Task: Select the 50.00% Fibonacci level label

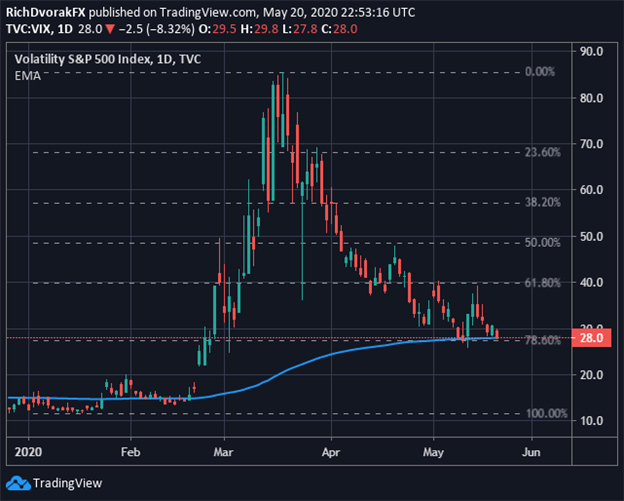Action: coord(542,242)
